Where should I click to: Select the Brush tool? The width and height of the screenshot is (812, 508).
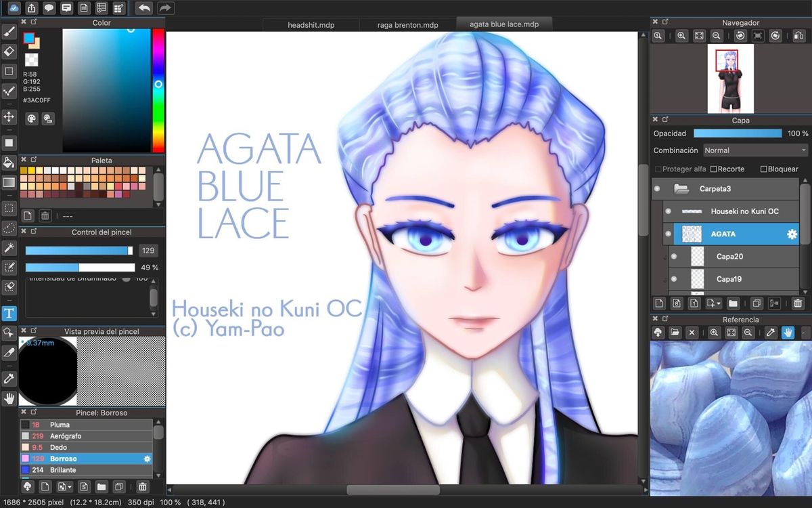point(9,31)
